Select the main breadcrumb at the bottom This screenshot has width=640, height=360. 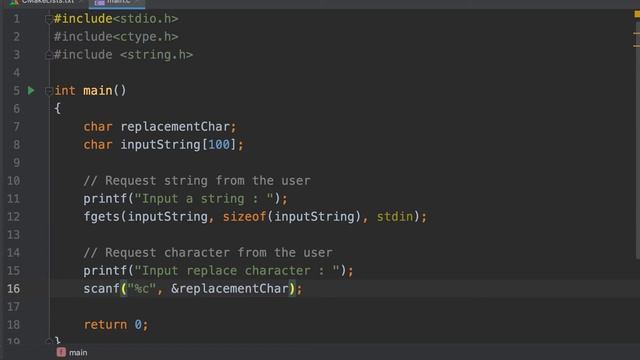click(78, 352)
